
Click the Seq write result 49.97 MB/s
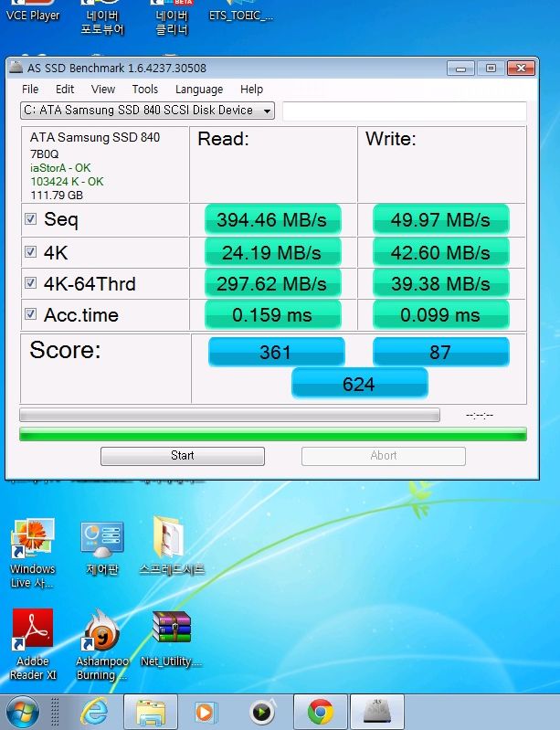[x=441, y=219]
